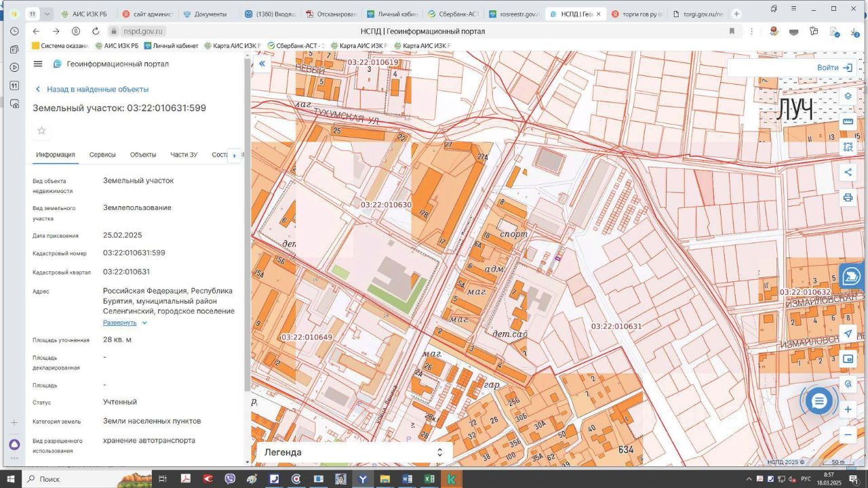Open the map layers panel
Screen dimensions: 868x488
click(x=848, y=96)
